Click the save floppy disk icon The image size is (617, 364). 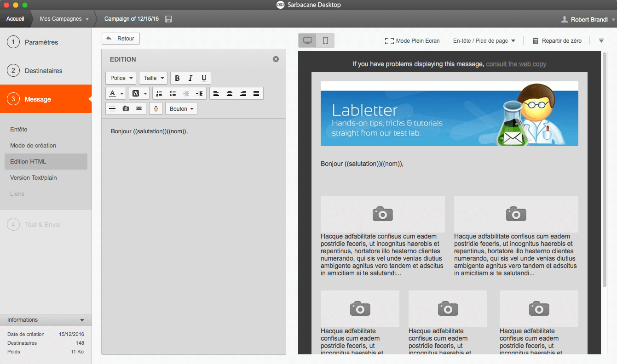(168, 19)
